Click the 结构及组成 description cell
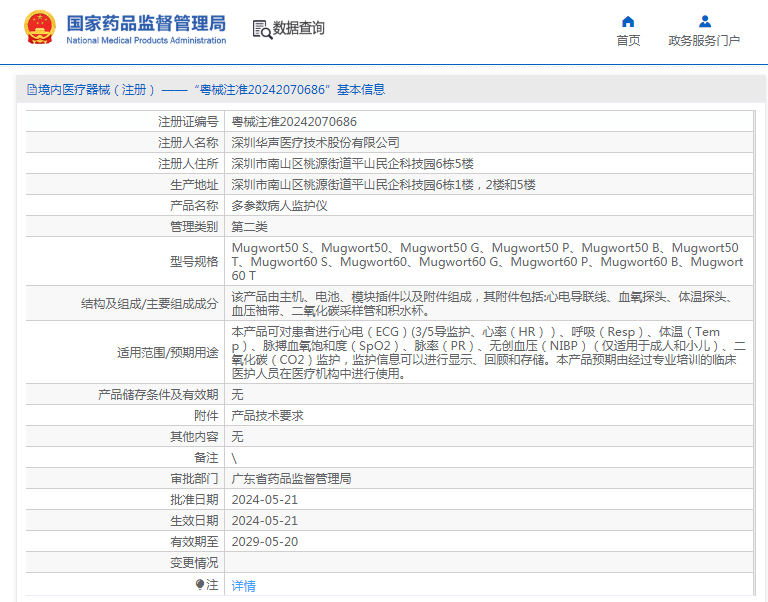This screenshot has width=768, height=602. [488, 304]
